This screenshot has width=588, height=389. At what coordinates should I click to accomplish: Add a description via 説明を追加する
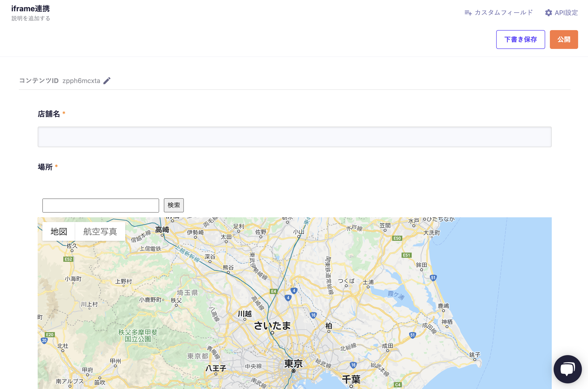[x=31, y=18]
